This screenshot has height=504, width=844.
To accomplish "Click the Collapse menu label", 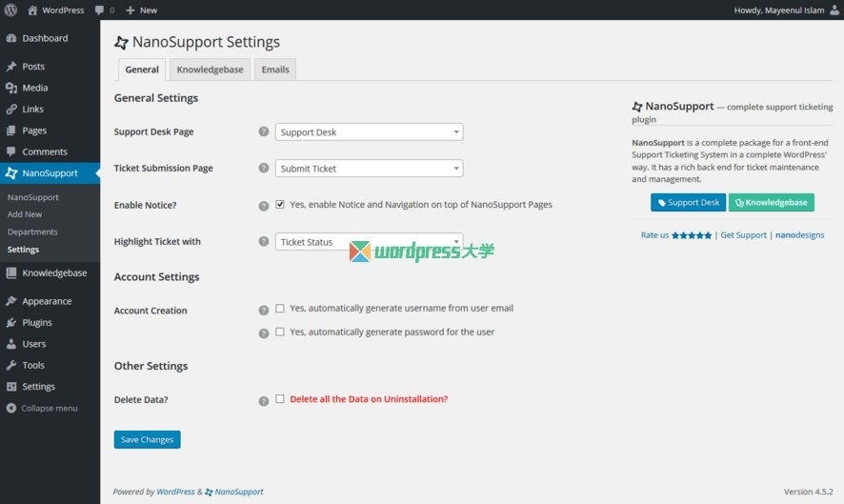I will pos(49,408).
